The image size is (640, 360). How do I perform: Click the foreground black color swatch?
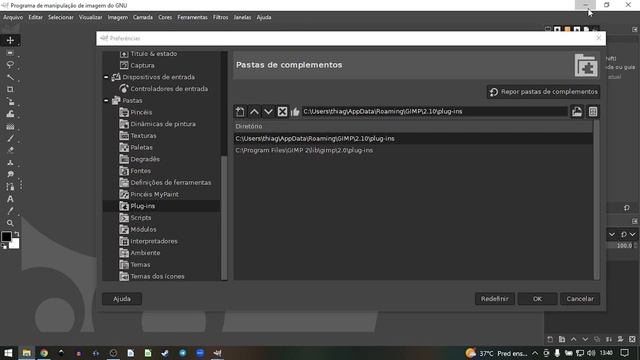(x=6, y=236)
